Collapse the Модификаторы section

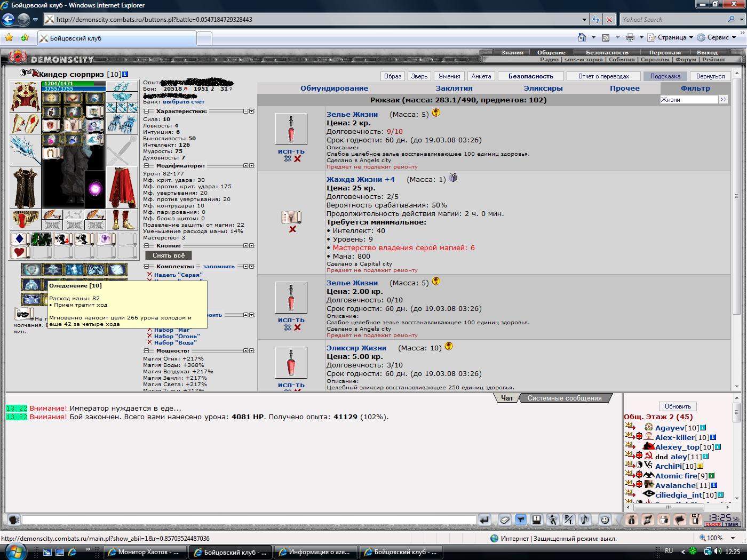point(147,166)
